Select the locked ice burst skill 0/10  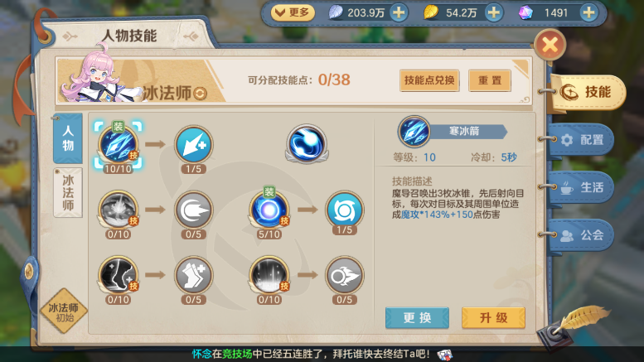[x=119, y=210]
